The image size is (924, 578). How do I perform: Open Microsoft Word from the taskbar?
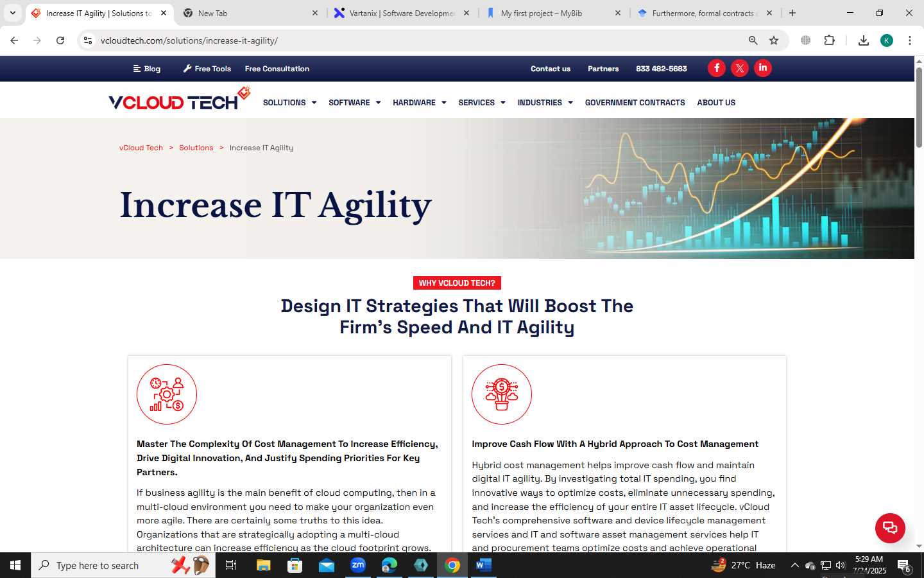point(484,565)
